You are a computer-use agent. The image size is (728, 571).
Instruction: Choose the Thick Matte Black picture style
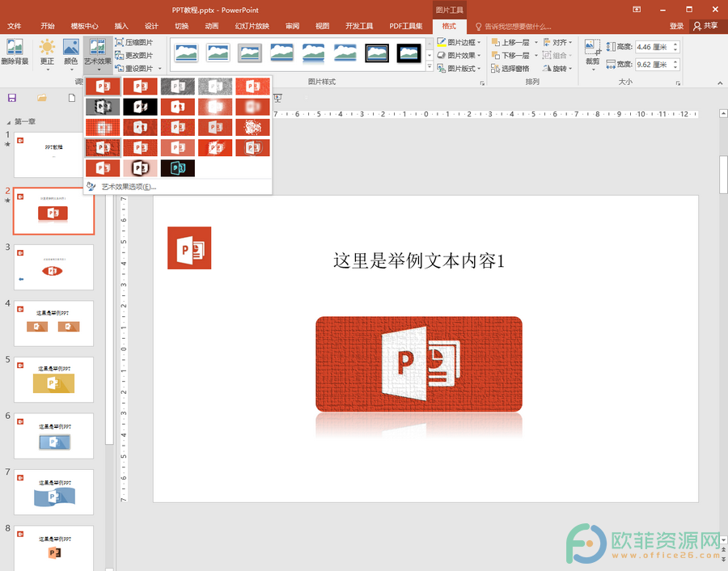point(409,53)
